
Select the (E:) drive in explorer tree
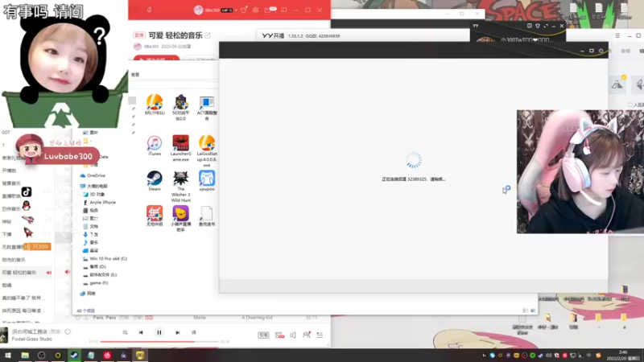tap(100, 274)
